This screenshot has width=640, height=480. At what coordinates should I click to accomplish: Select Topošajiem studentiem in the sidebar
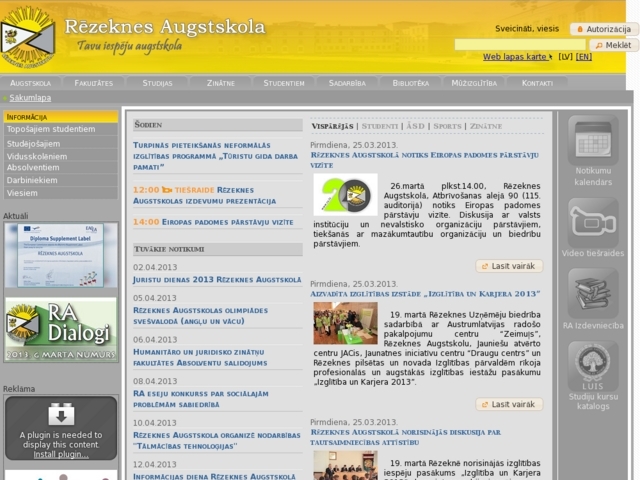click(x=60, y=129)
